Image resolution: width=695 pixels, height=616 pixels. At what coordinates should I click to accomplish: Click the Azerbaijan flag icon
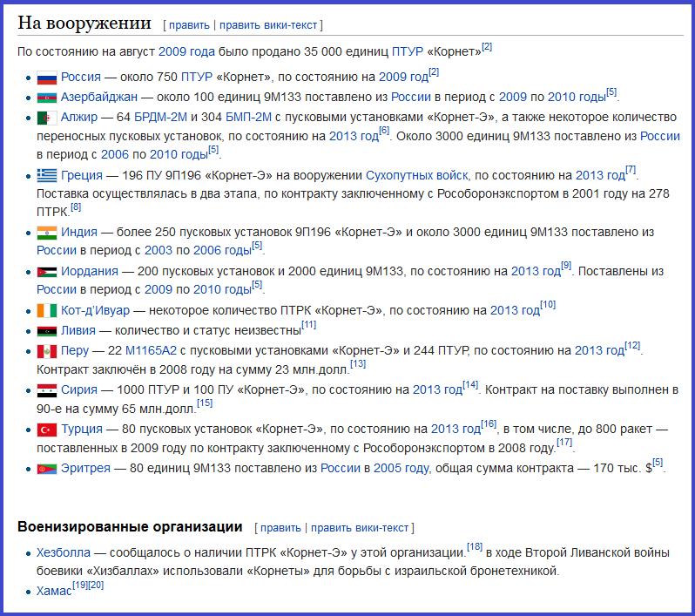[46, 98]
